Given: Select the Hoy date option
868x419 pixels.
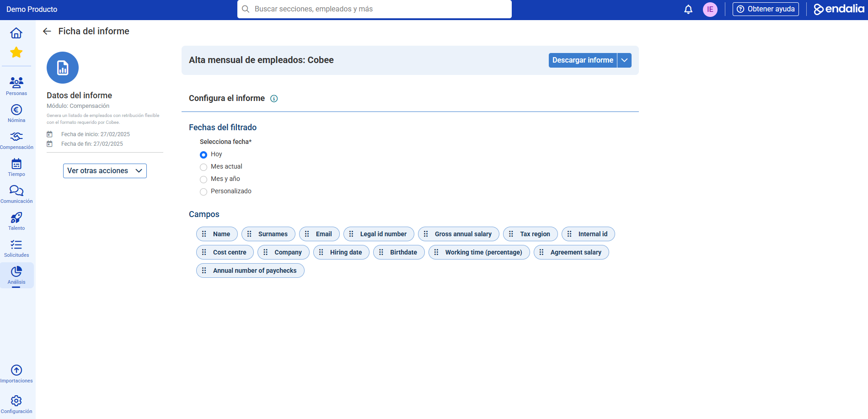Looking at the screenshot, I should (204, 155).
